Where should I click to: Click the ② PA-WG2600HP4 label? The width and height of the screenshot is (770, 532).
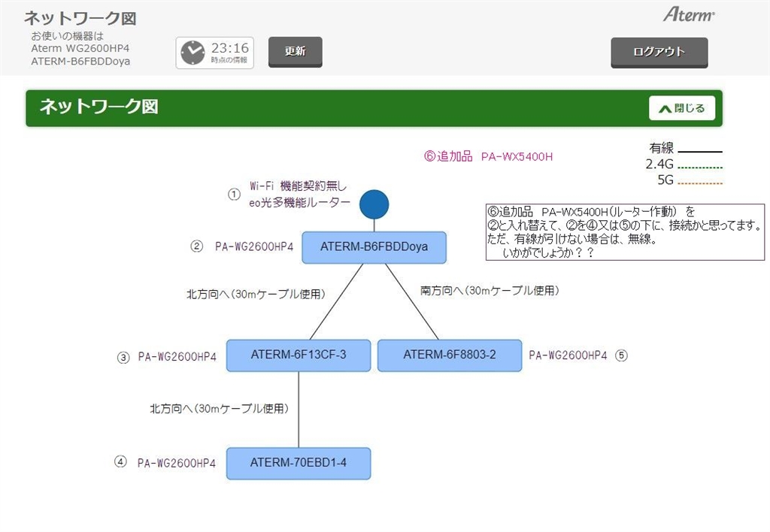[241, 246]
